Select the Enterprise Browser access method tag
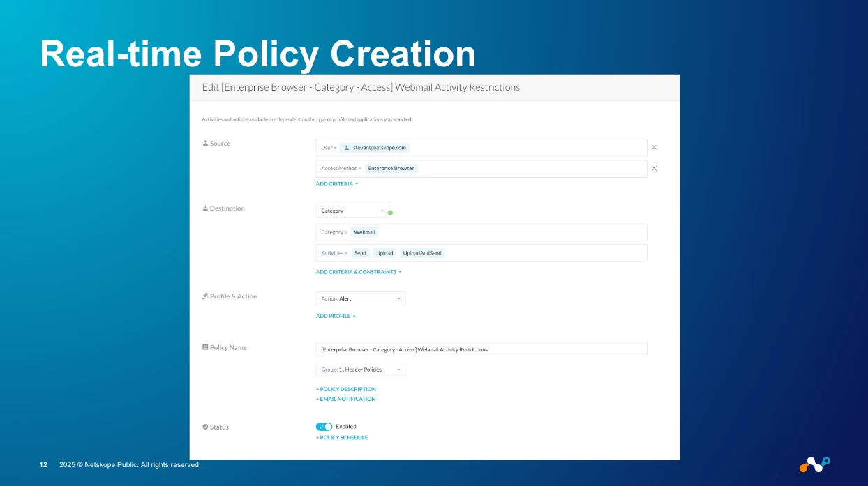Image resolution: width=868 pixels, height=486 pixels. 391,168
